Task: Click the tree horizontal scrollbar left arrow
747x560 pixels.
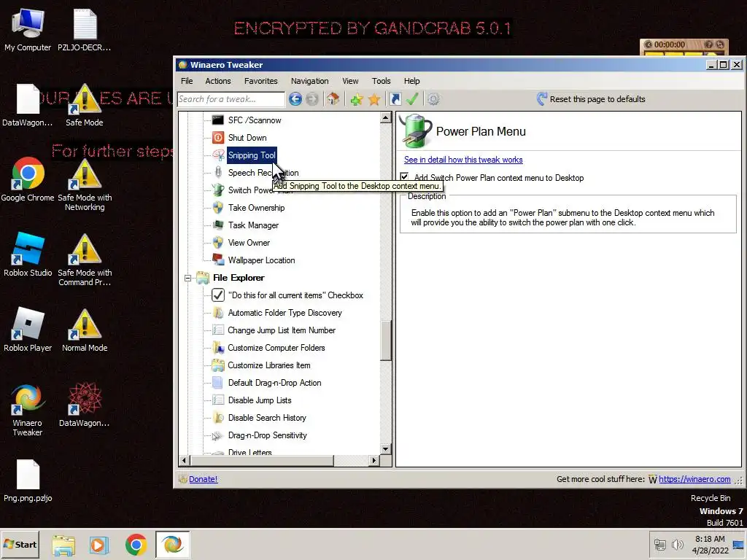Action: point(185,461)
